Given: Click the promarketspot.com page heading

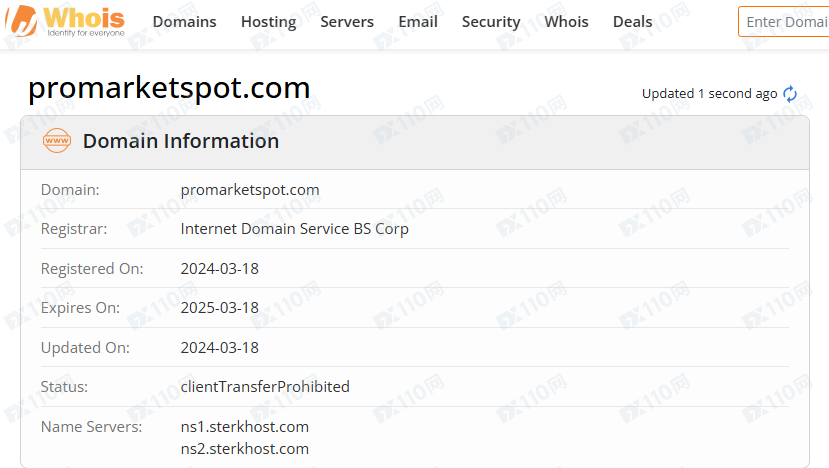Looking at the screenshot, I should click(x=169, y=88).
